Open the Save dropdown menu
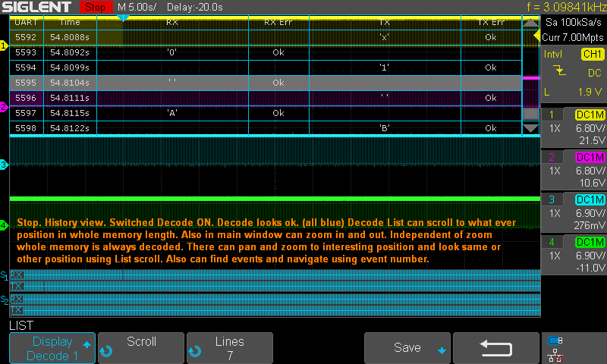This screenshot has height=364, width=607. 407,348
